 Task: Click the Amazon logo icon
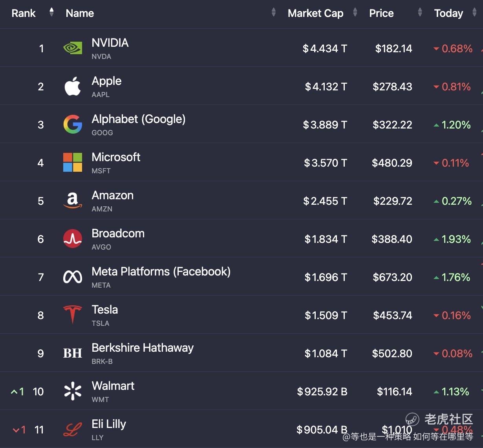(x=73, y=201)
